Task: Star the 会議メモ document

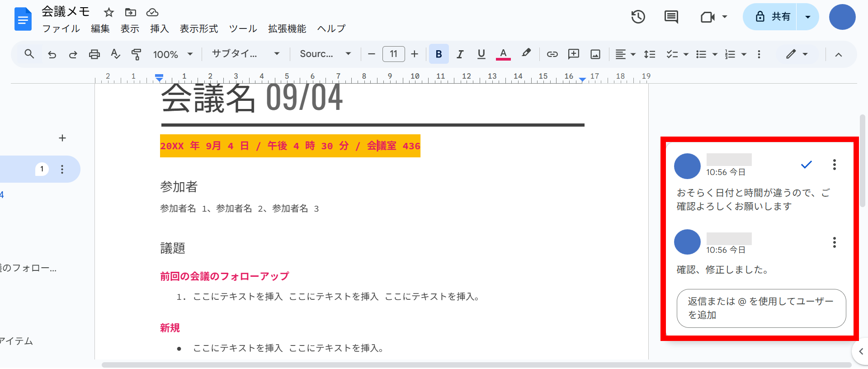Action: point(108,12)
